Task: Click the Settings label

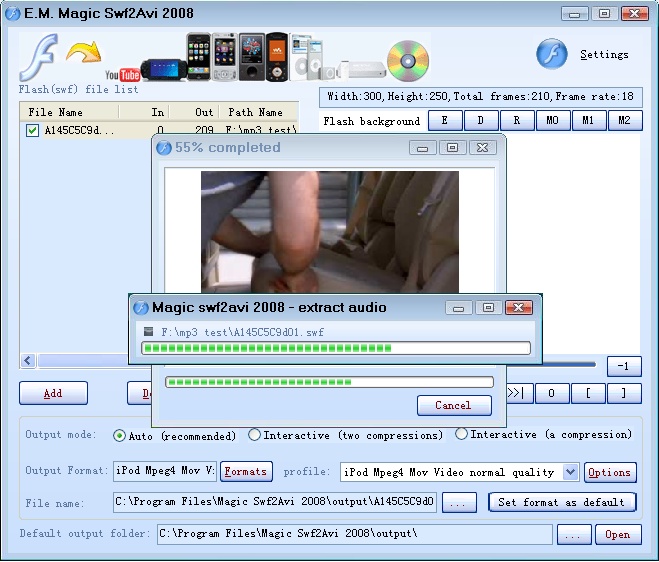Action: pyautogui.click(x=604, y=55)
